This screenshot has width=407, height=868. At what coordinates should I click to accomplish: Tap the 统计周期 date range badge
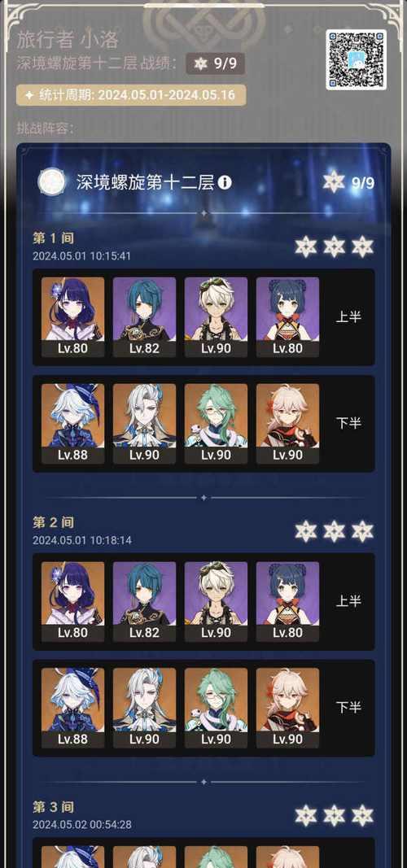(131, 95)
